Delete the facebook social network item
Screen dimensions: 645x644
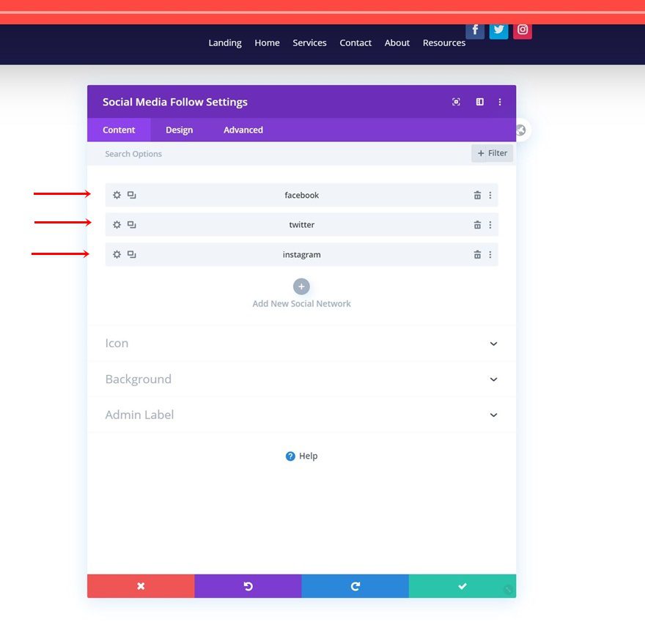[477, 196]
